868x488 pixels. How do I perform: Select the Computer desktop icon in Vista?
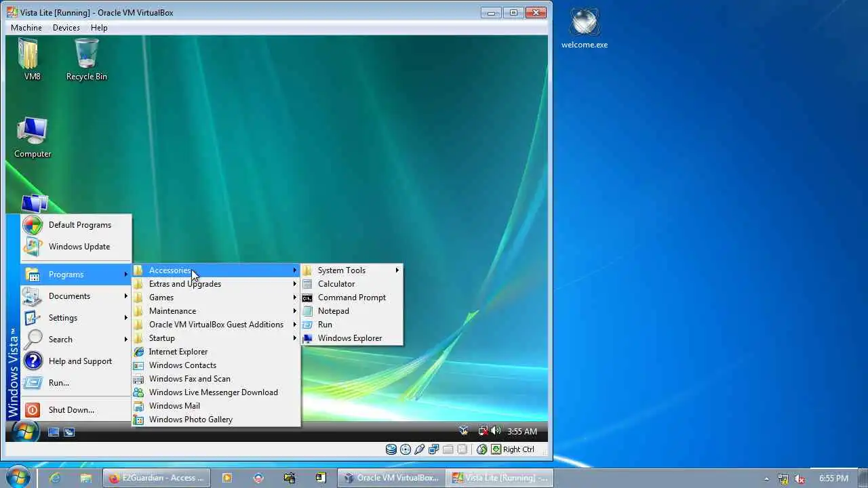tap(33, 138)
